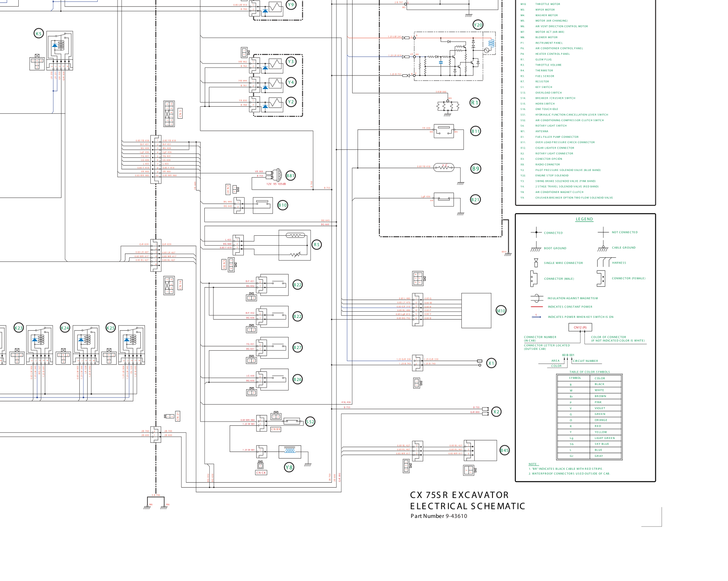Click the M10 throttle motor block rectangle
Image resolution: width=728 pixels, height=581 pixels.
click(476, 311)
